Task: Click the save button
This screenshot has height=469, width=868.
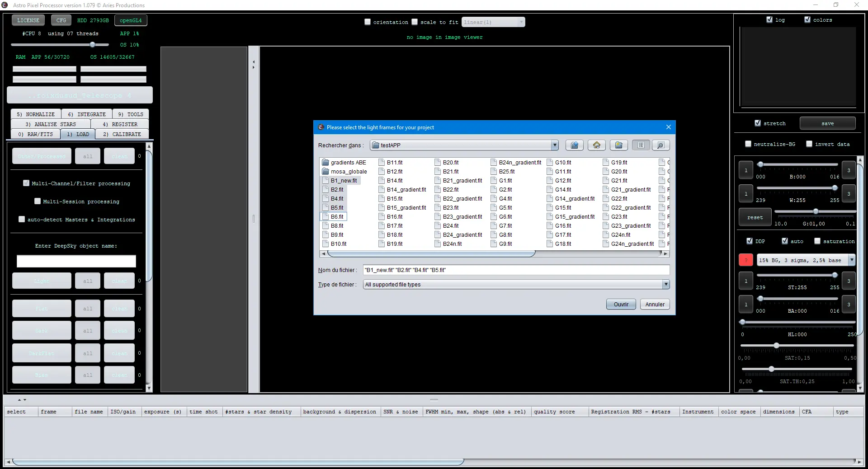Action: tap(827, 123)
